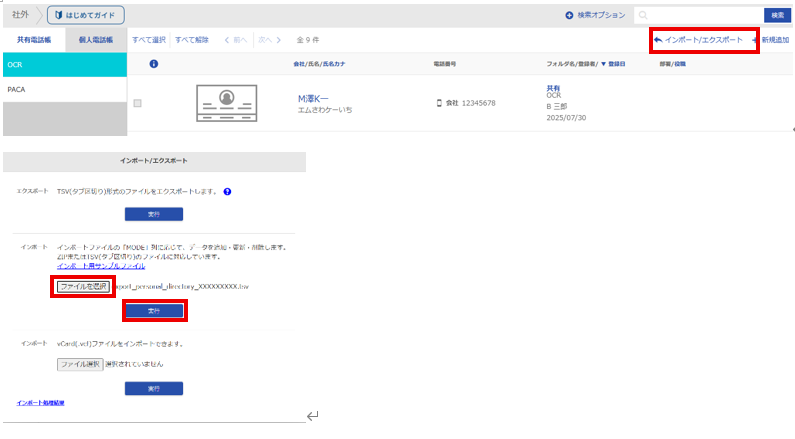Click 部署/役職 column header

coord(672,64)
